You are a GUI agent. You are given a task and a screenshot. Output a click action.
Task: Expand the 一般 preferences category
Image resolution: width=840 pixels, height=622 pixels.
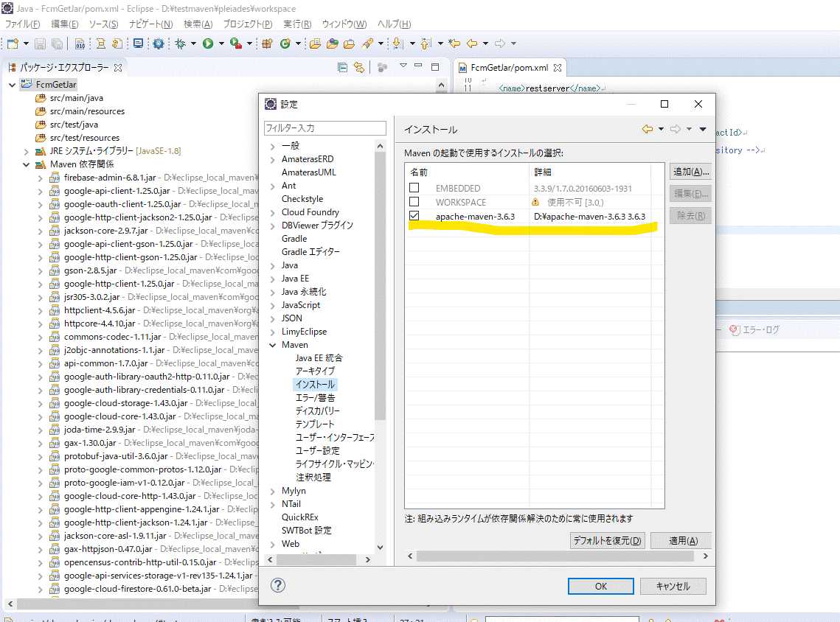(x=273, y=146)
